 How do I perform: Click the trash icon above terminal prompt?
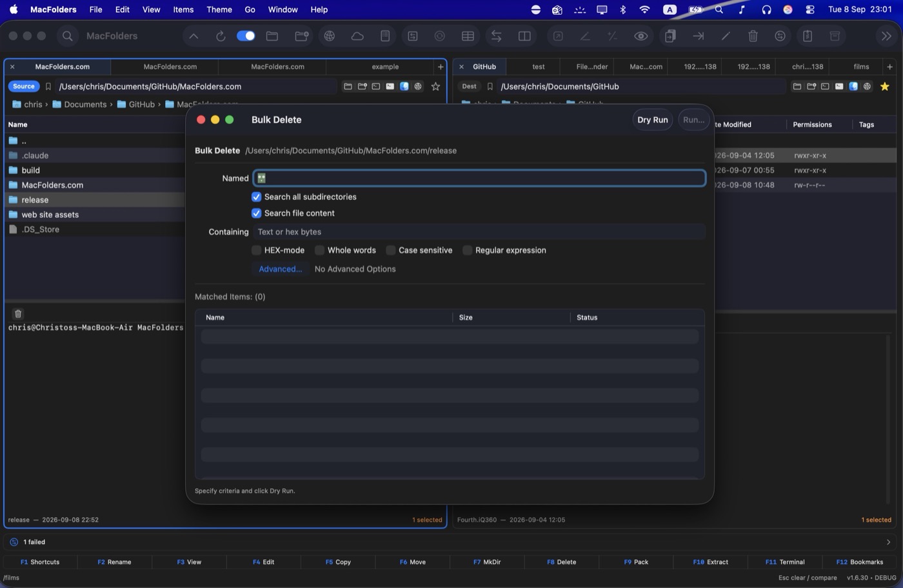pos(18,313)
